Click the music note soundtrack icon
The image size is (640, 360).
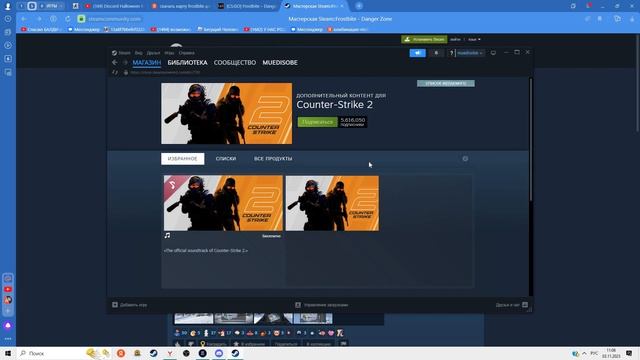click(x=167, y=236)
